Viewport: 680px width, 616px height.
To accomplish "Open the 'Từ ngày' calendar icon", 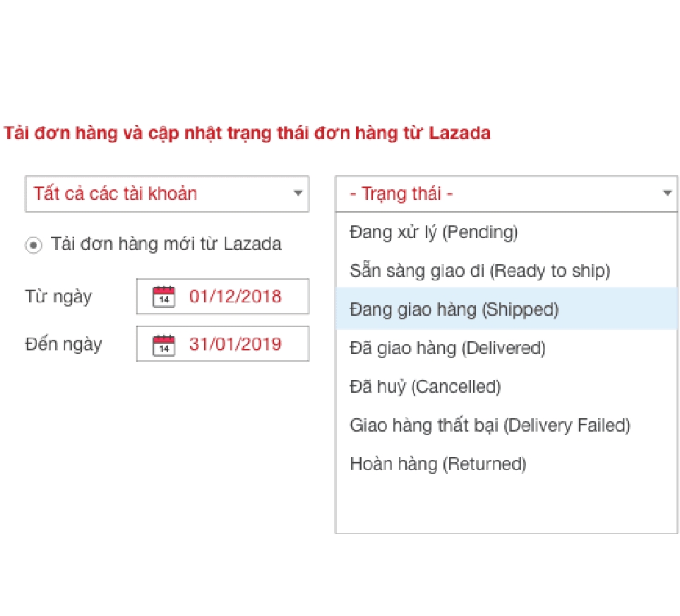I will [x=164, y=296].
